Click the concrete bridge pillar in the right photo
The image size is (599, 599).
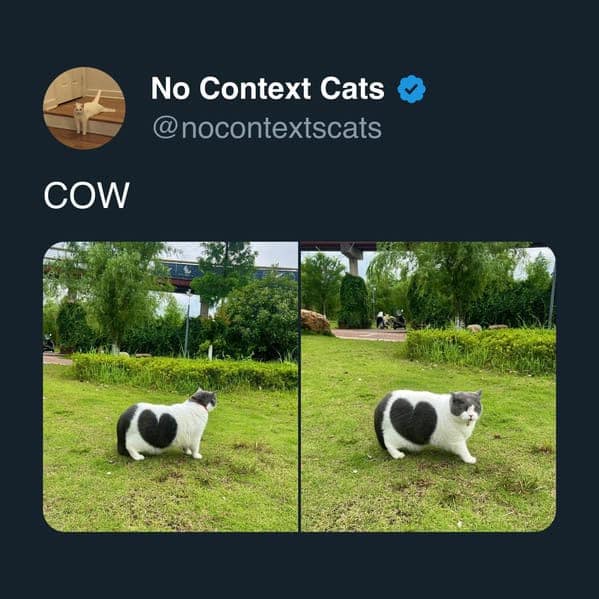[353, 261]
